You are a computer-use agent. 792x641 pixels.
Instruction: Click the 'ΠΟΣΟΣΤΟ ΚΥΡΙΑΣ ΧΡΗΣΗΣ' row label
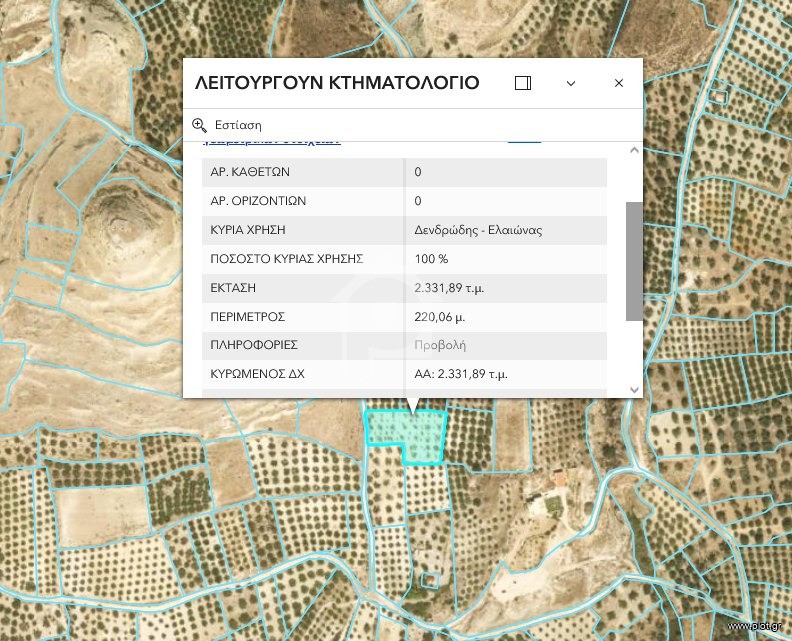[x=287, y=259]
